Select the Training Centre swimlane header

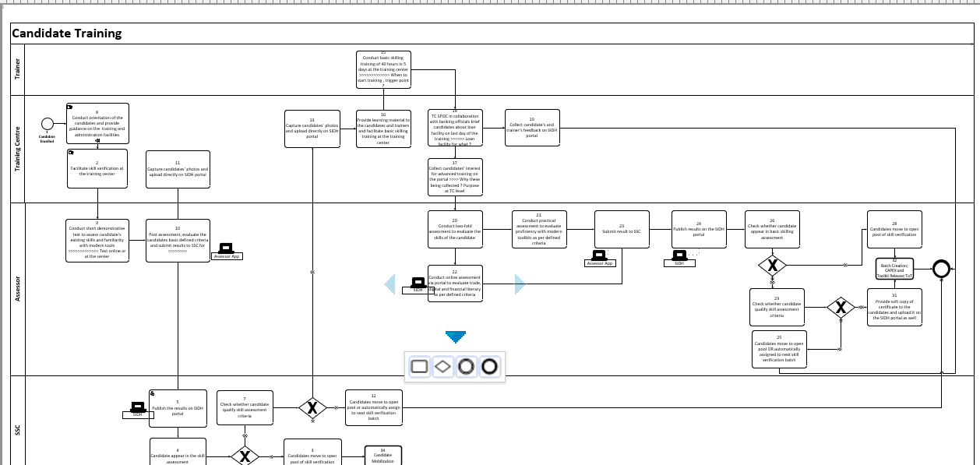(x=18, y=149)
